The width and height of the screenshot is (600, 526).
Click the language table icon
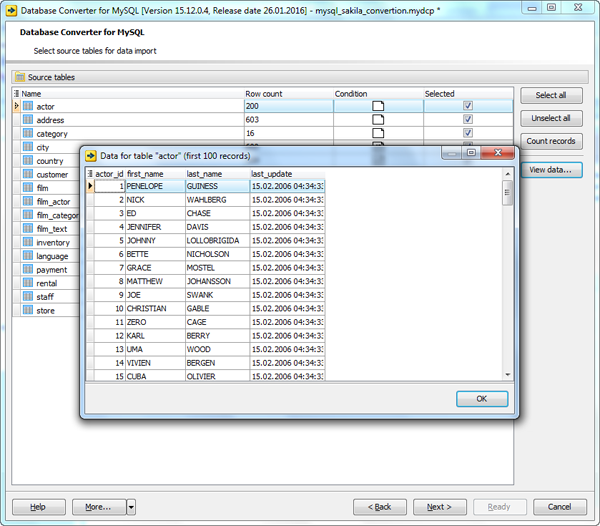[x=28, y=256]
